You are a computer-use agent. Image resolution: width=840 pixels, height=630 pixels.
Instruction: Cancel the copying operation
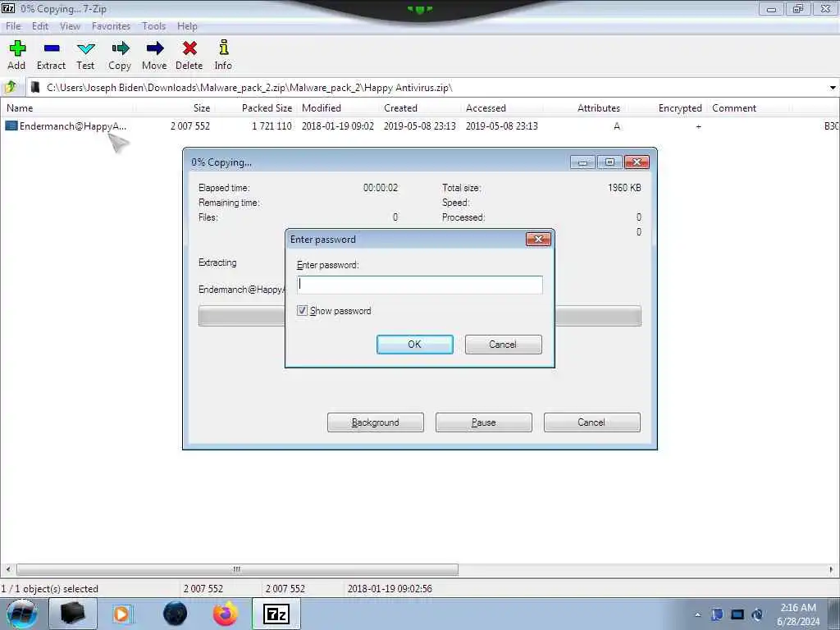point(591,422)
